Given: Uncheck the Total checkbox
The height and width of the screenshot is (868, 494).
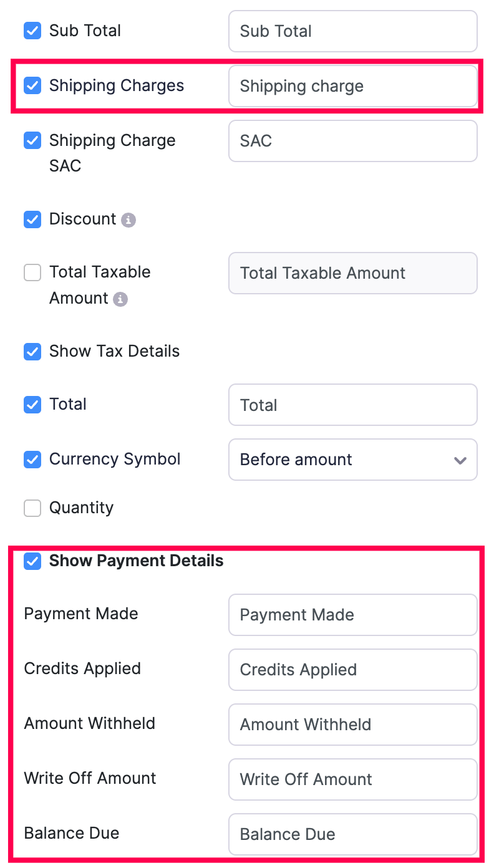Looking at the screenshot, I should [x=32, y=405].
